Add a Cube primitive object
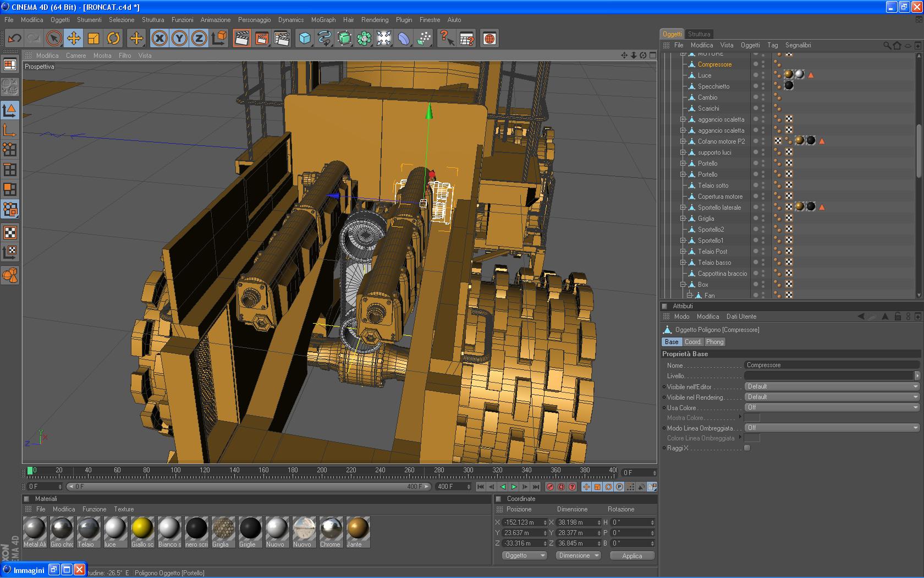 [305, 38]
